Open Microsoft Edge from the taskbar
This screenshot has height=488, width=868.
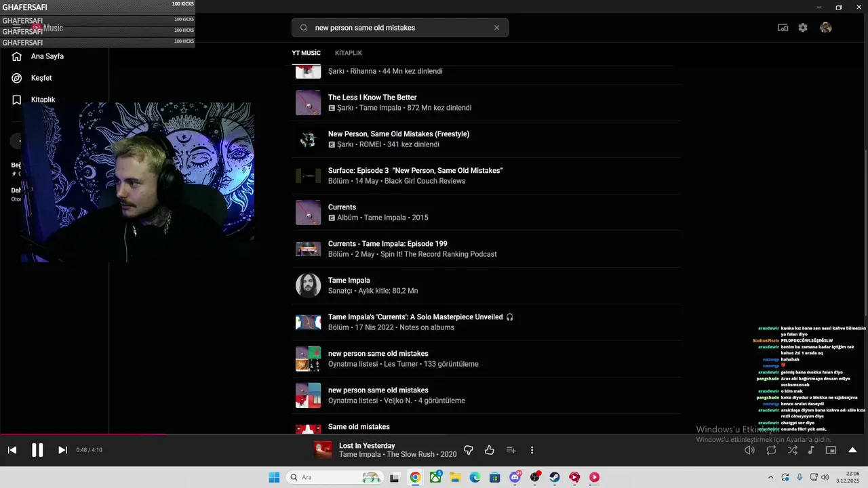coord(475,477)
